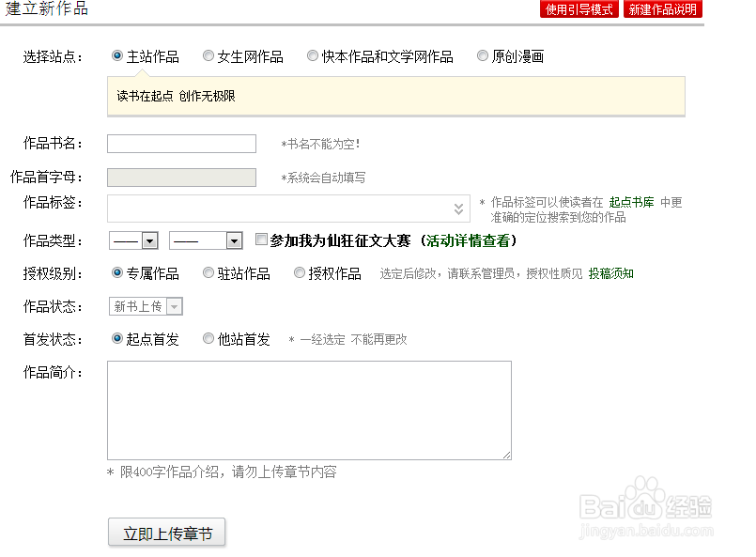This screenshot has width=756, height=557.
Task: Choose 专属作品 authorization level
Action: click(117, 273)
